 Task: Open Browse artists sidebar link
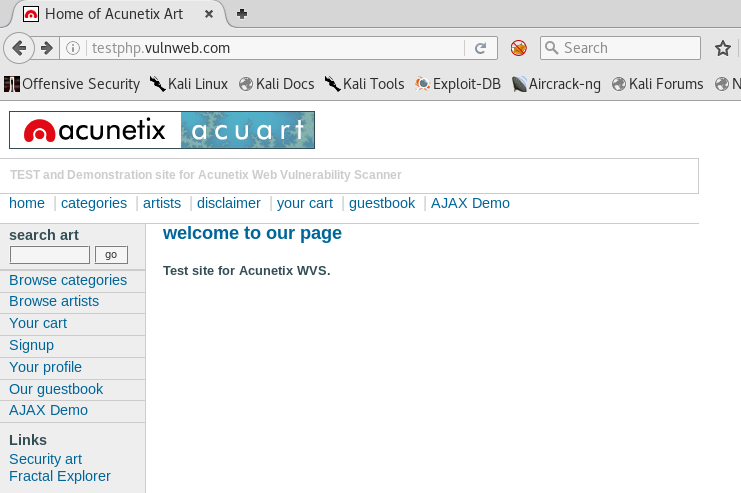[54, 302]
